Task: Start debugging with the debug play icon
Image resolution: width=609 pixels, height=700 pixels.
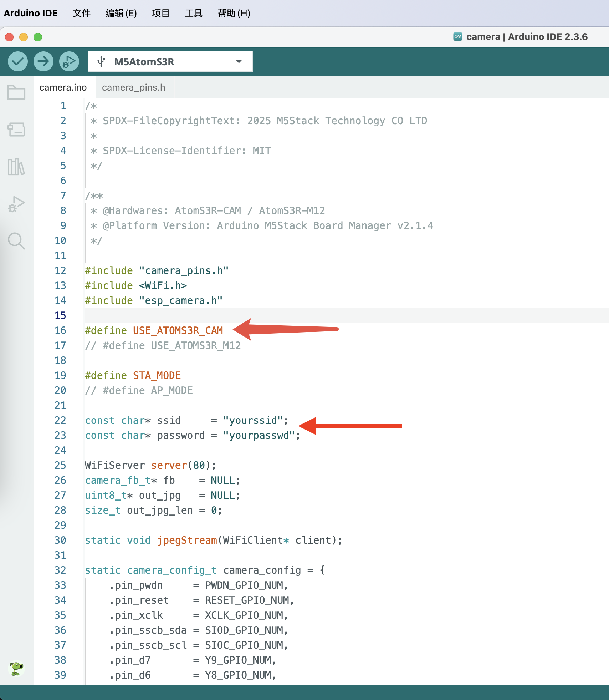Action: tap(69, 61)
